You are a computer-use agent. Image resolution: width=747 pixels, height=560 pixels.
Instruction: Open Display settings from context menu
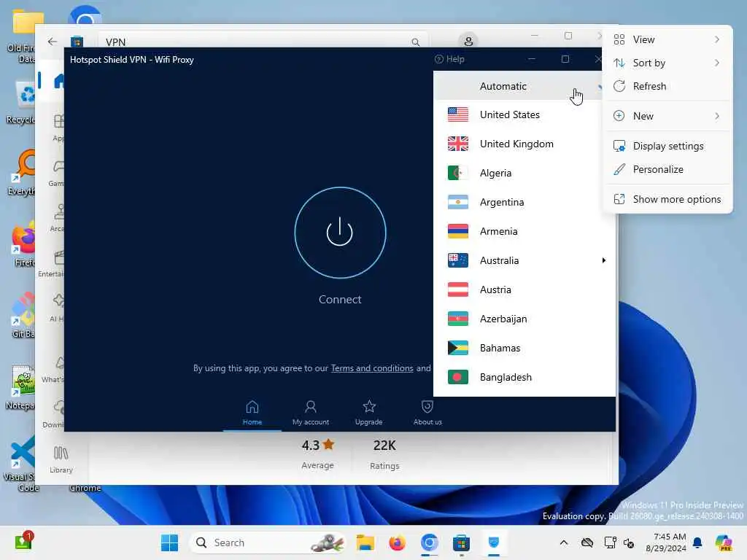click(x=667, y=146)
